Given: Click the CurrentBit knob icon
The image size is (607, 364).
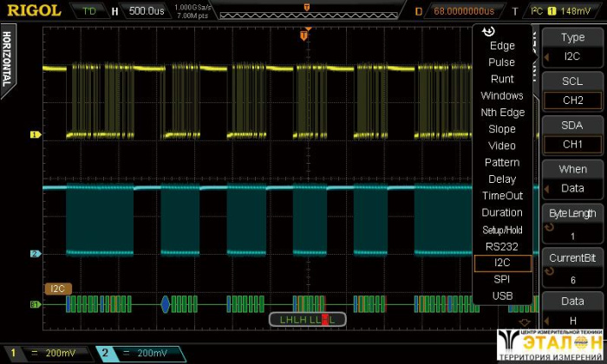Looking at the screenshot, I should 547,275.
